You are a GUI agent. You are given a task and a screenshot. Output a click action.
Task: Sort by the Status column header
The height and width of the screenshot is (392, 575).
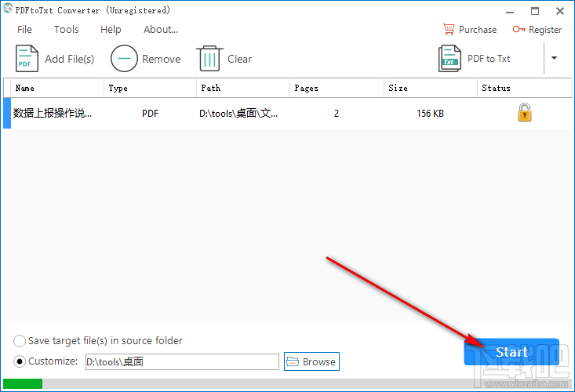[524, 88]
